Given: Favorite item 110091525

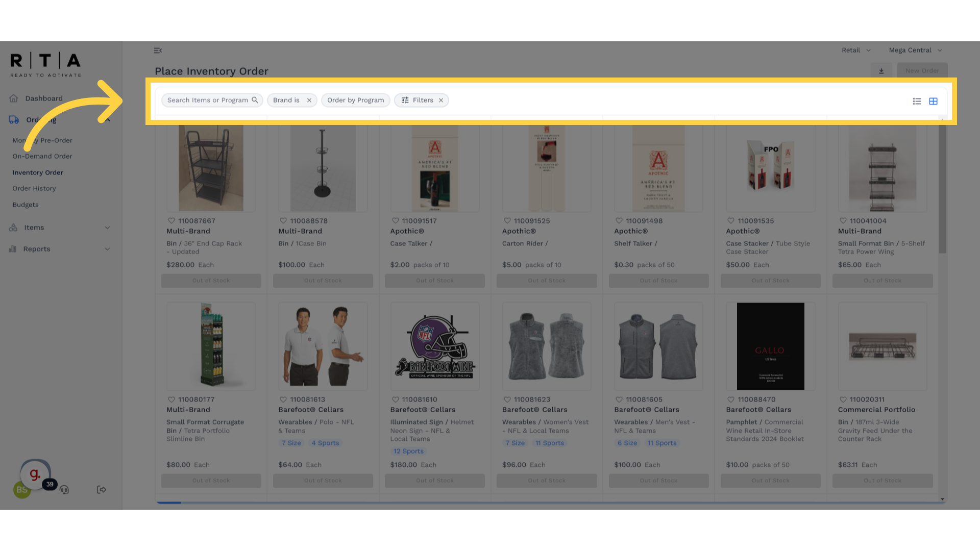Looking at the screenshot, I should [507, 221].
